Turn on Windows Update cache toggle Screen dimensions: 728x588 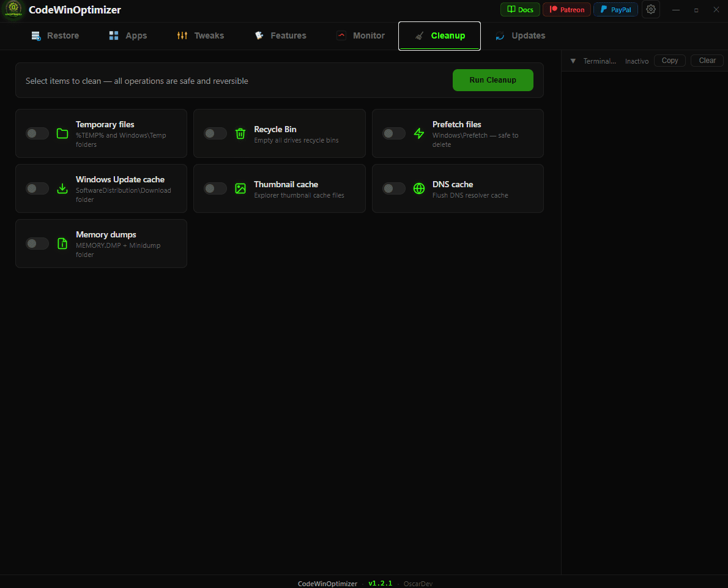click(37, 188)
